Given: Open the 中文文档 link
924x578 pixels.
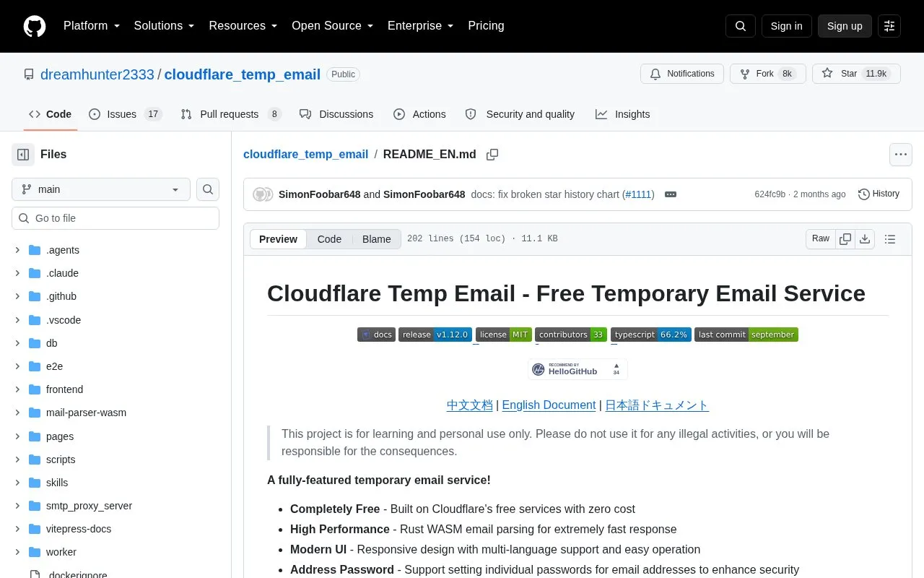Looking at the screenshot, I should click(470, 405).
